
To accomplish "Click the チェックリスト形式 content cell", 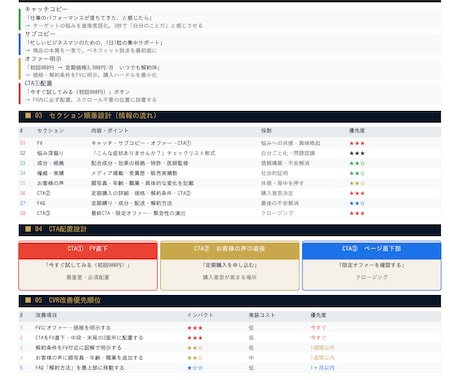I will tap(153, 153).
